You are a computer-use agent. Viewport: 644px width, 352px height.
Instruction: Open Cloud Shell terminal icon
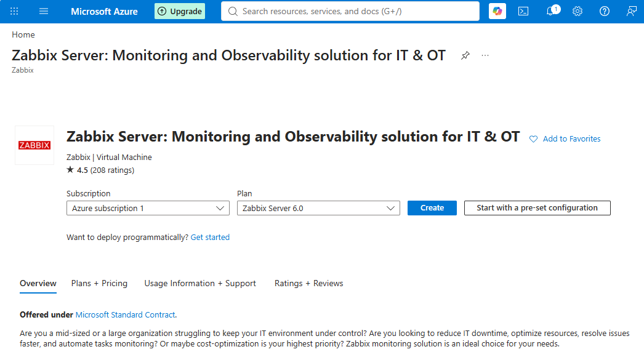pos(523,11)
